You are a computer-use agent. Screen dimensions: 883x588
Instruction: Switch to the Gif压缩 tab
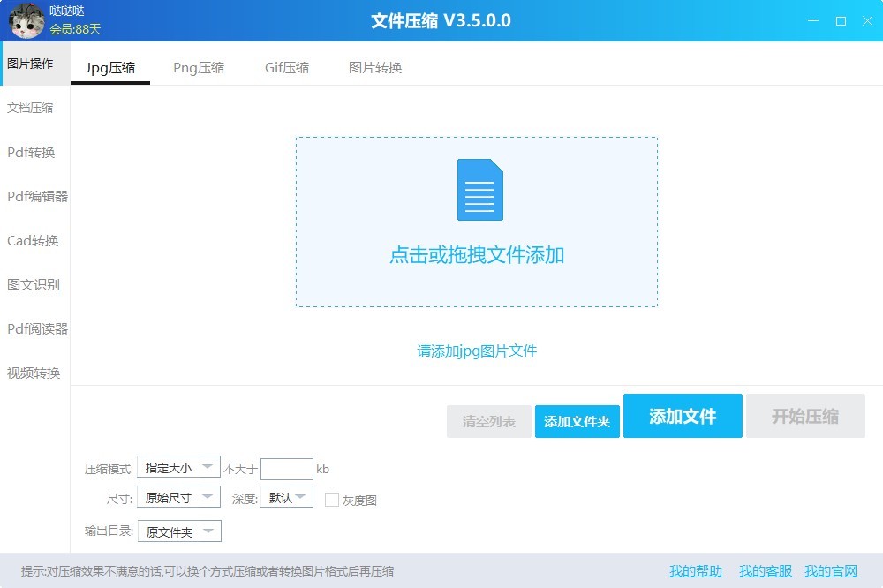pos(287,68)
